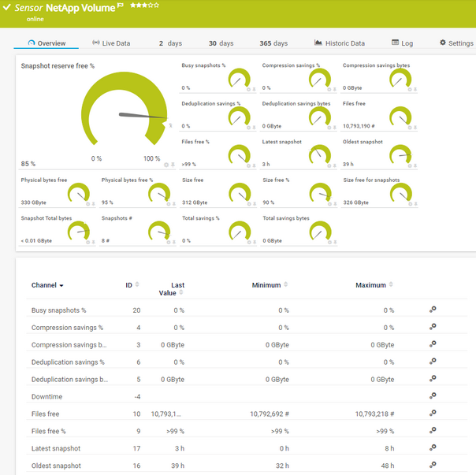Click the Snapshots # gauge dial
The height and width of the screenshot is (475, 476).
tap(159, 231)
